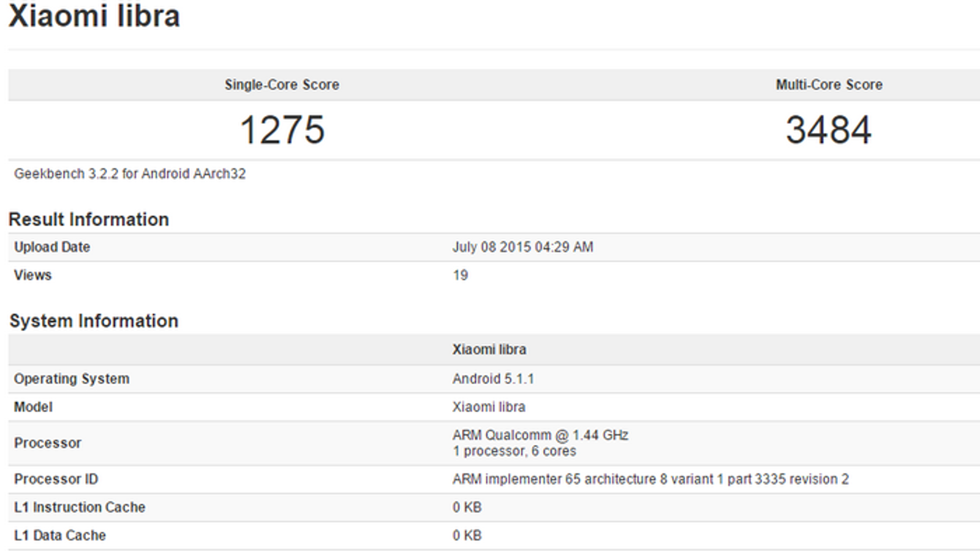This screenshot has height=551, width=980.
Task: Click the Result Information heading
Action: click(89, 219)
